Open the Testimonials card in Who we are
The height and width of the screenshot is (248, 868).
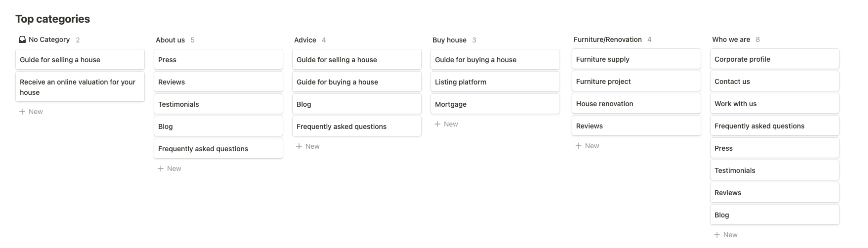coord(775,170)
